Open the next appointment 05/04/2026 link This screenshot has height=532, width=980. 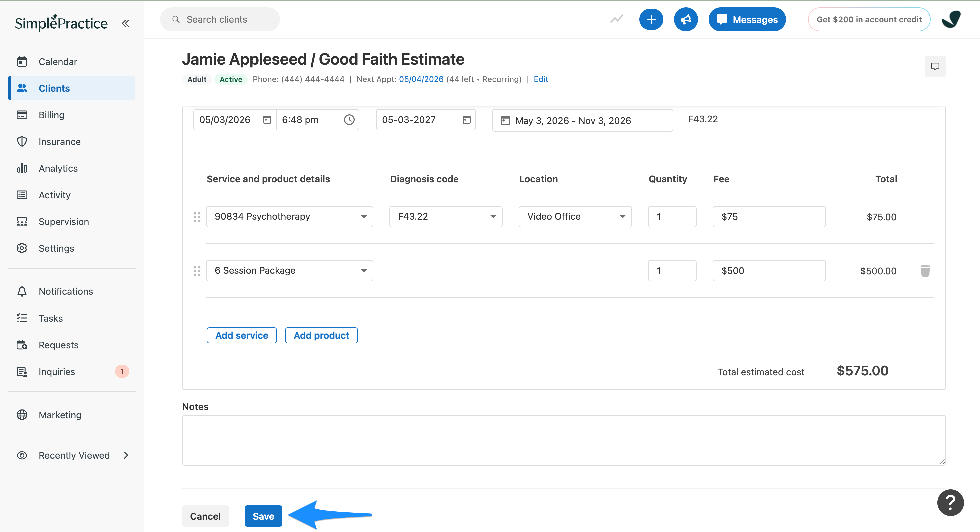[x=421, y=79]
